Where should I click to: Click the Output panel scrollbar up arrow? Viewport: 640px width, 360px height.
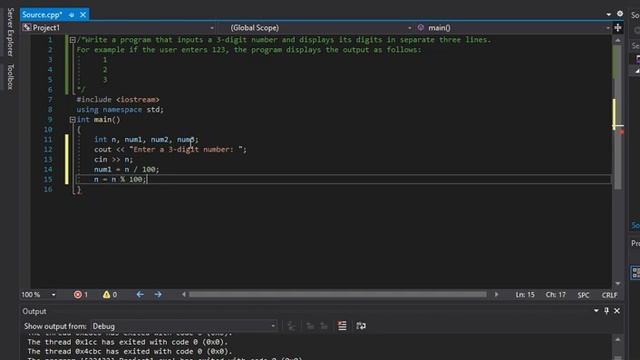click(x=618, y=340)
